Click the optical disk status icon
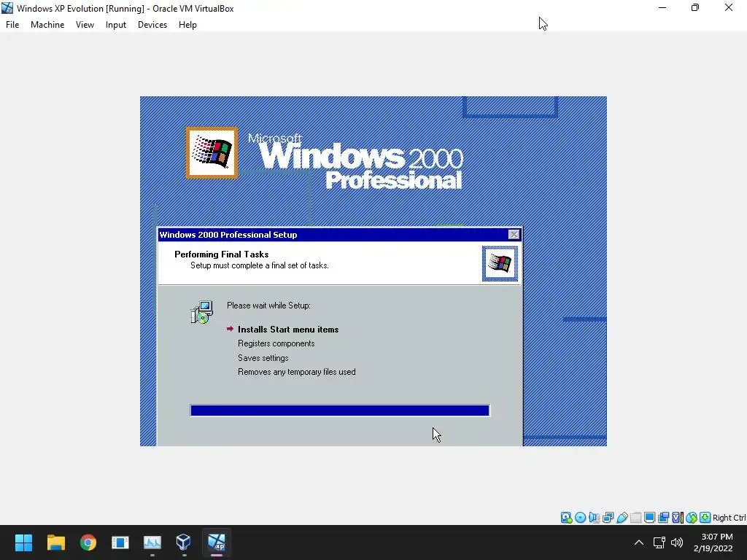The width and height of the screenshot is (747, 560). [580, 518]
